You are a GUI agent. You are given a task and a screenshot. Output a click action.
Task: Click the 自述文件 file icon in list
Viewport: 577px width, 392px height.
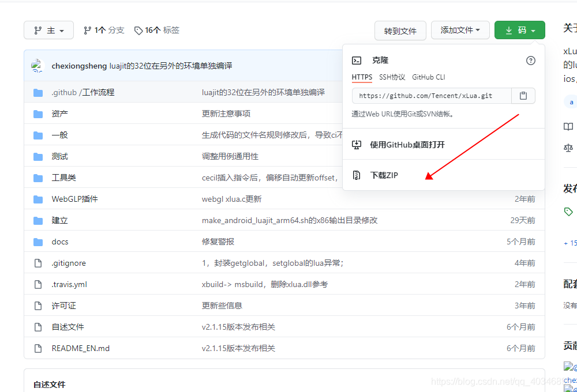pos(38,327)
